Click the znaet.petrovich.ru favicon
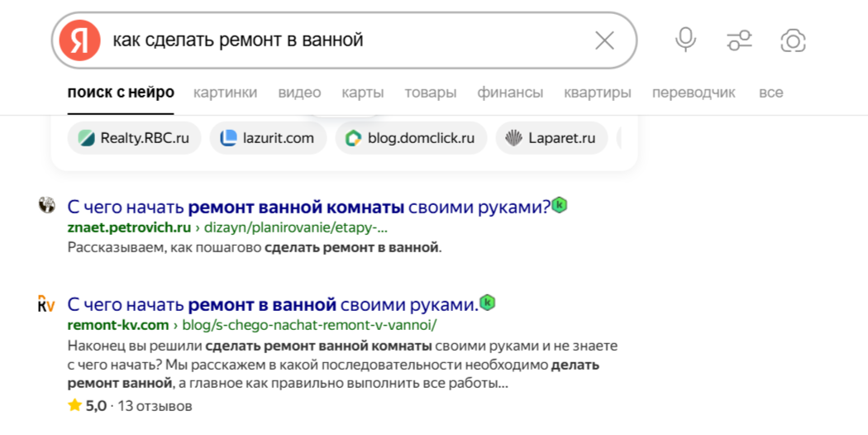Viewport: 868px width, 435px height. (47, 205)
